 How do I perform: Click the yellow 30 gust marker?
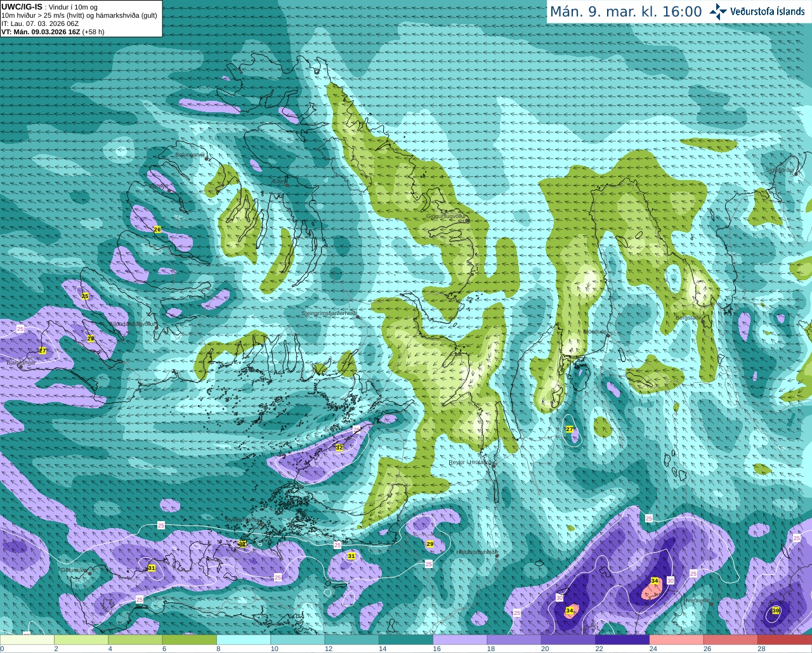click(776, 611)
